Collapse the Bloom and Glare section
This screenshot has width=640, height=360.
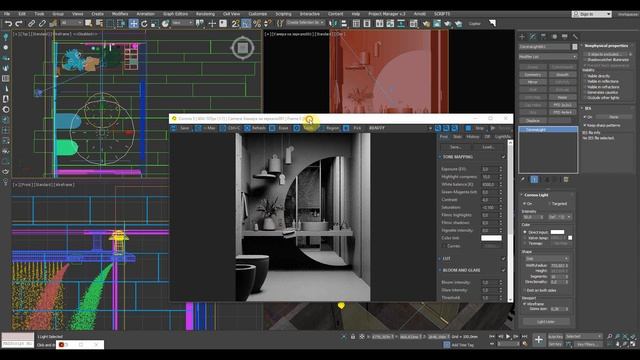coord(440,270)
